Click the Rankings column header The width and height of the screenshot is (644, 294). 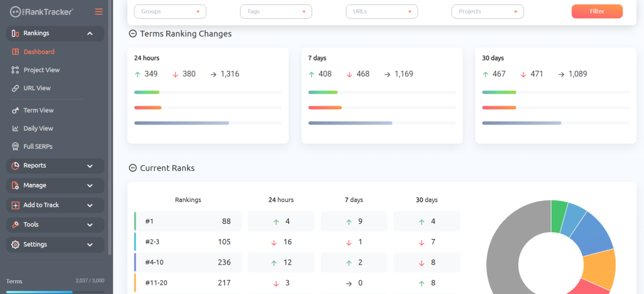tap(188, 200)
